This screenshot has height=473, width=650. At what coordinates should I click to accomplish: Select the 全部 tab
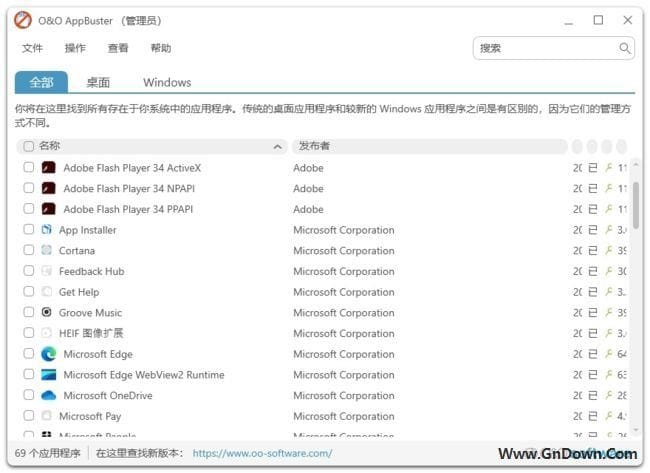(x=41, y=82)
